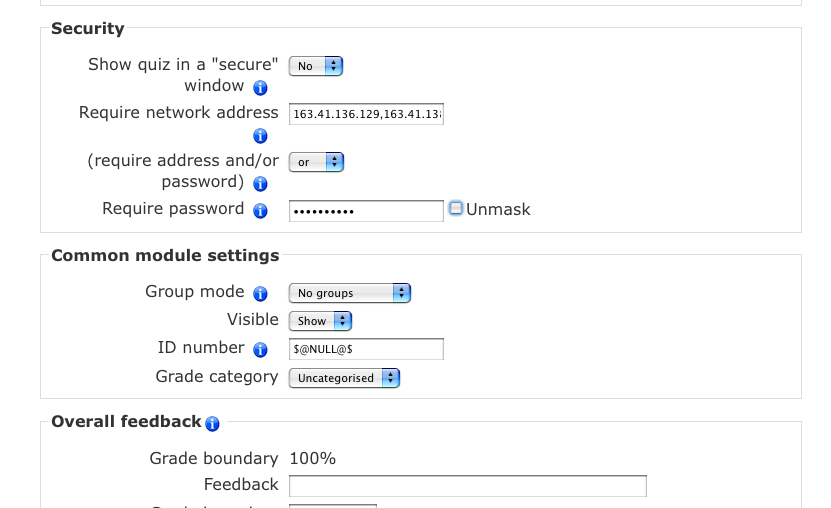The width and height of the screenshot is (831, 508).
Task: Open the Grade category Uncategorised dropdown
Action: click(x=344, y=378)
